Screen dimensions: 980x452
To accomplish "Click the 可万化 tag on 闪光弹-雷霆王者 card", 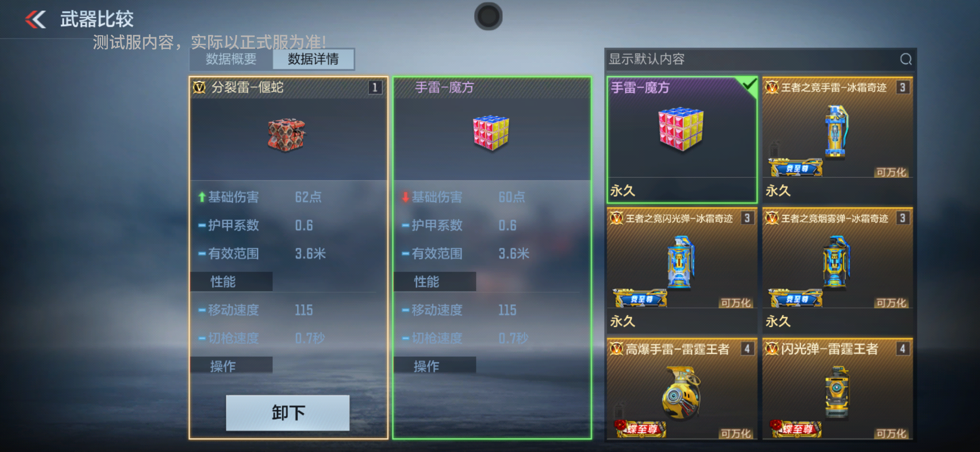I will [892, 433].
